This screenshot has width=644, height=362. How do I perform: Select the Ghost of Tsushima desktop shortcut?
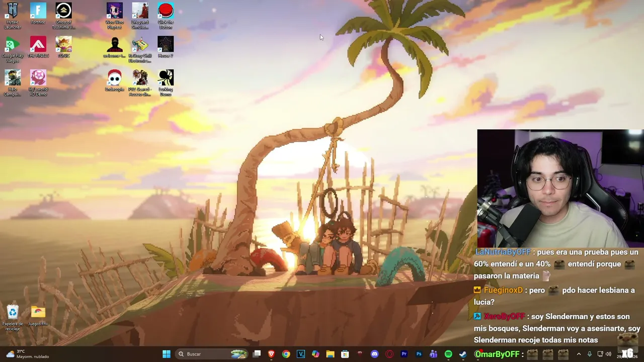point(63,16)
